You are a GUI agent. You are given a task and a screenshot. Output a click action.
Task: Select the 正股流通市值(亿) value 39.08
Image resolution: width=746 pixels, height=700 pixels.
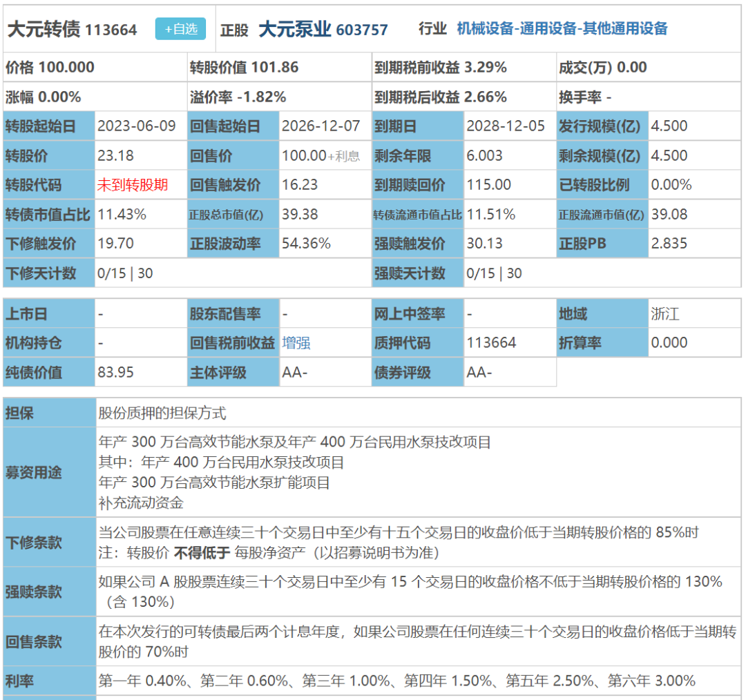click(x=669, y=215)
